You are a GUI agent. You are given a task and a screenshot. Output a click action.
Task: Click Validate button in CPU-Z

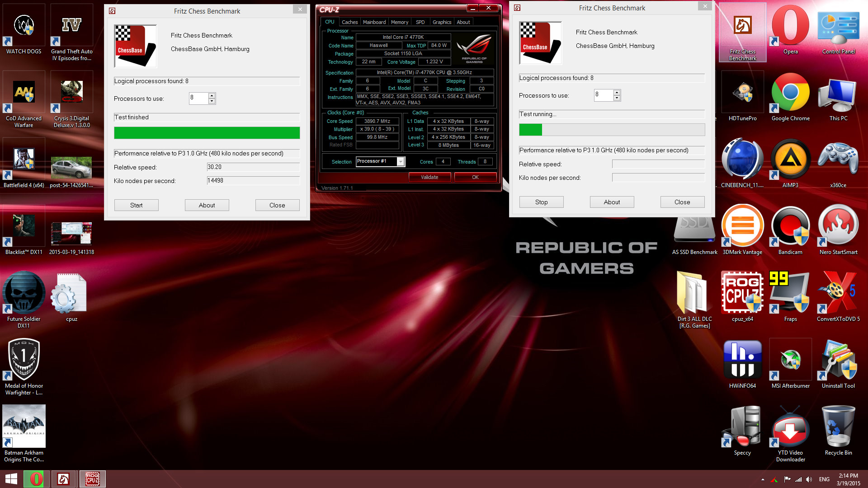coord(429,177)
